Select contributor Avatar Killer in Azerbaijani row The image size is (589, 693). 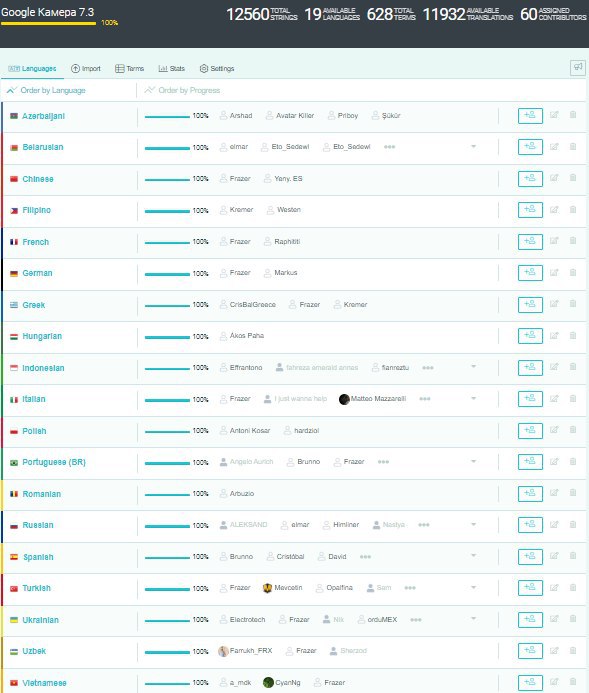[x=290, y=116]
